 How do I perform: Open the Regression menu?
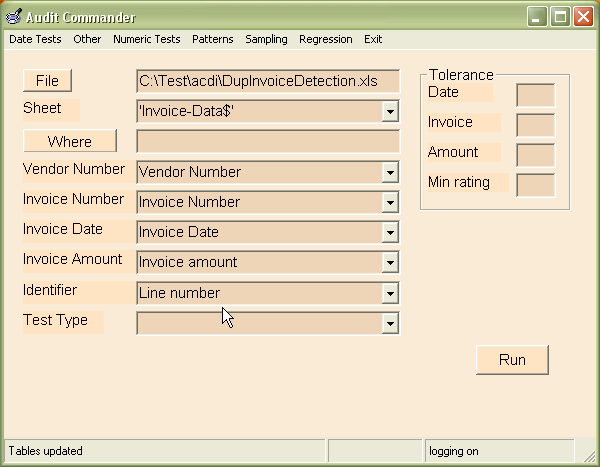[326, 39]
